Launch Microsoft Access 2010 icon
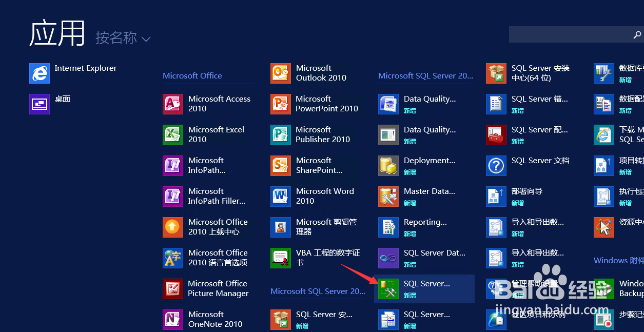644x332 pixels. pyautogui.click(x=173, y=104)
